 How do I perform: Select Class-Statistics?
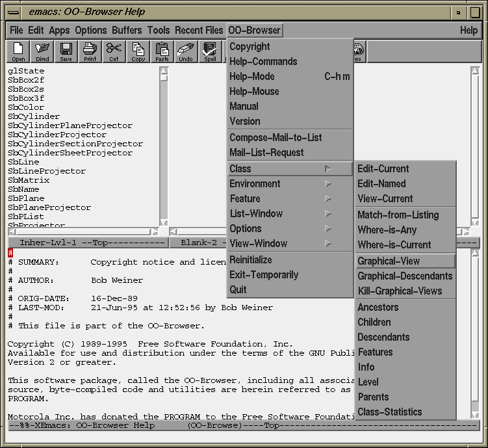tap(405, 412)
